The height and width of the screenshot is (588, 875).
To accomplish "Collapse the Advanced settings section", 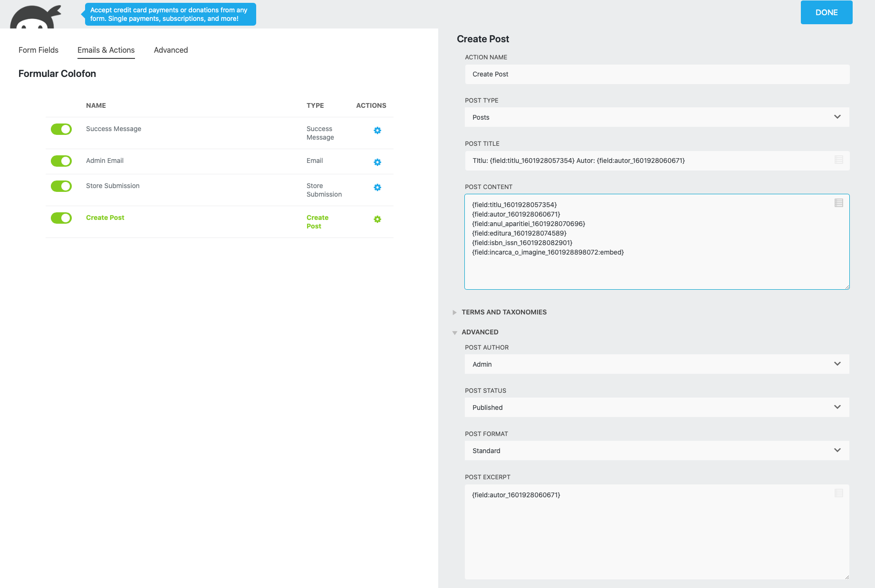I will click(x=480, y=332).
